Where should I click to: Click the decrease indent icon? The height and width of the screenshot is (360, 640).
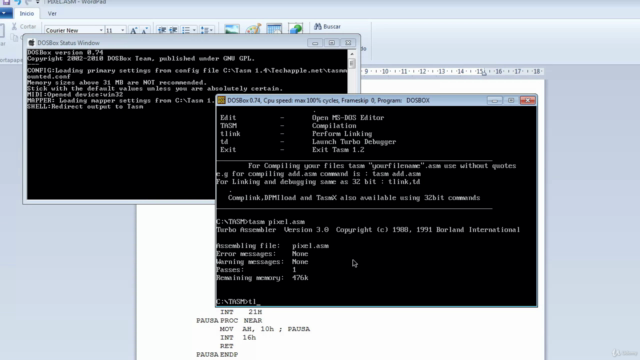162,30
